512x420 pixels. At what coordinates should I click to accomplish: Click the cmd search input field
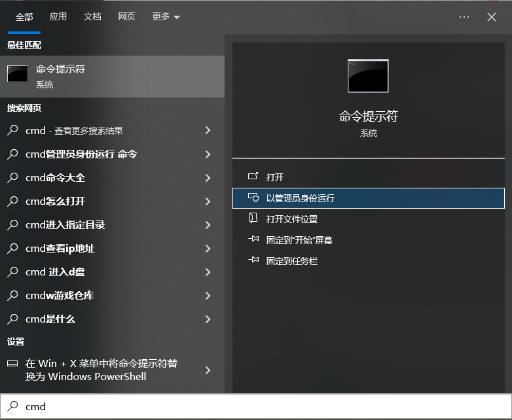[x=262, y=406]
